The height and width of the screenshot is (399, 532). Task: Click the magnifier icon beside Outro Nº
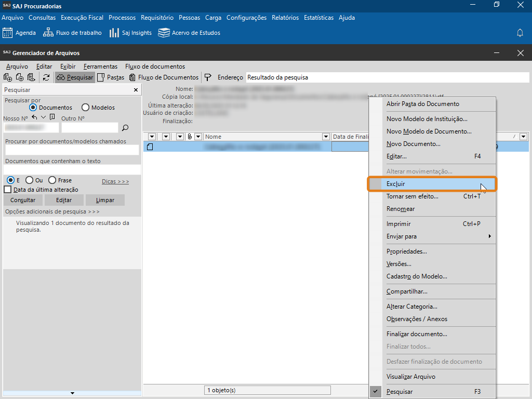click(125, 127)
